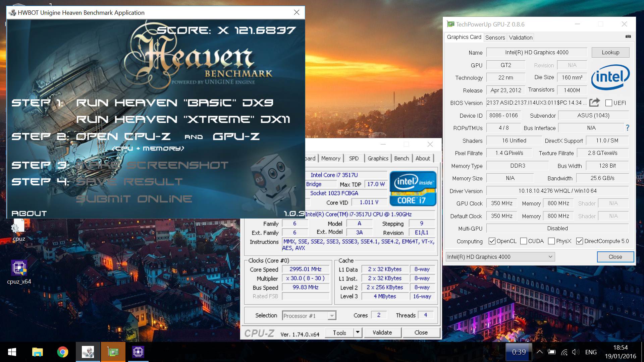Image resolution: width=644 pixels, height=362 pixels.
Task: Click the Tools button in CPU-Z
Action: tap(339, 333)
